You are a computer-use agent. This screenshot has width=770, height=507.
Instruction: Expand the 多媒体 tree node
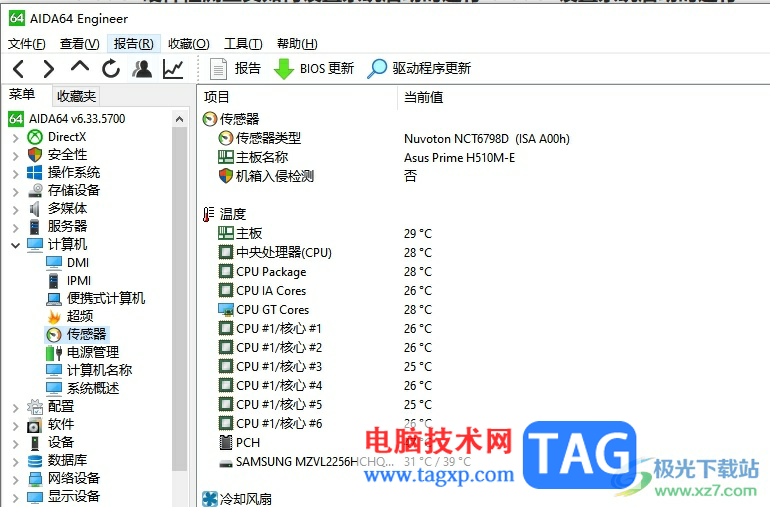click(15, 210)
